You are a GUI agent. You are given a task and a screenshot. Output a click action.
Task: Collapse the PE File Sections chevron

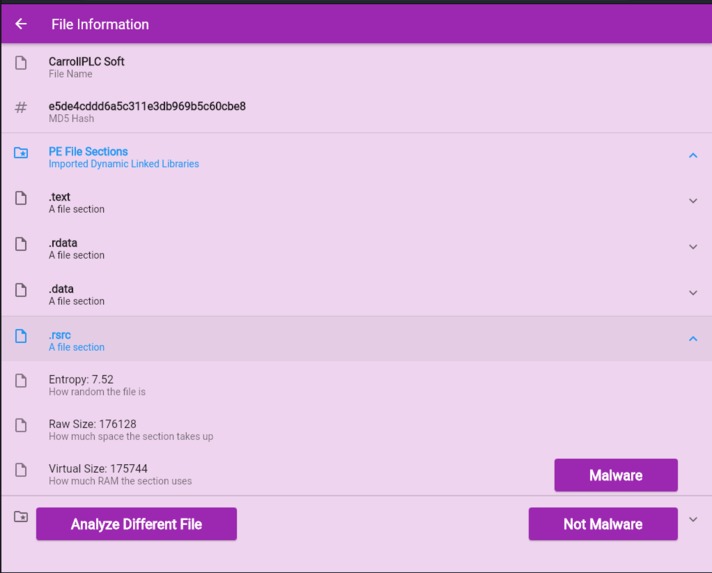point(693,156)
